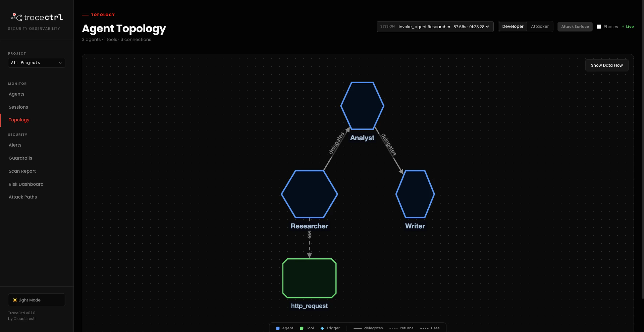Screen dimensions: 644x332
Task: Open the Attack Paths page
Action: click(23, 197)
